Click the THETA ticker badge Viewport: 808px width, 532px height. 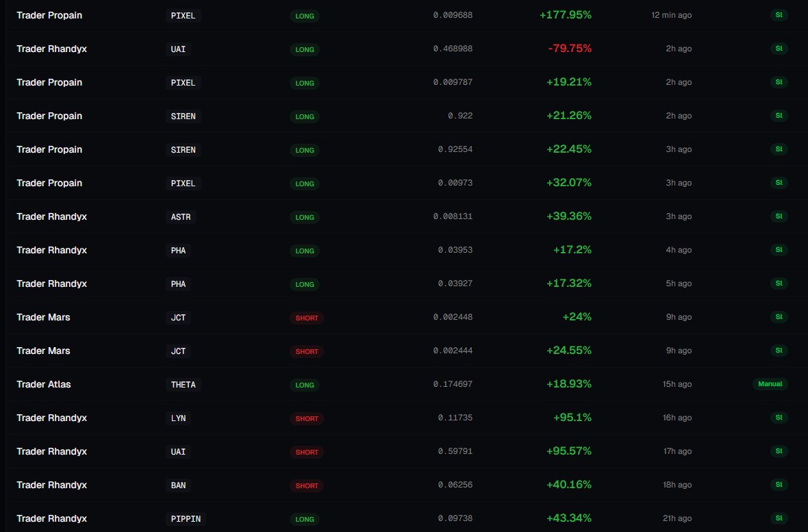[183, 385]
